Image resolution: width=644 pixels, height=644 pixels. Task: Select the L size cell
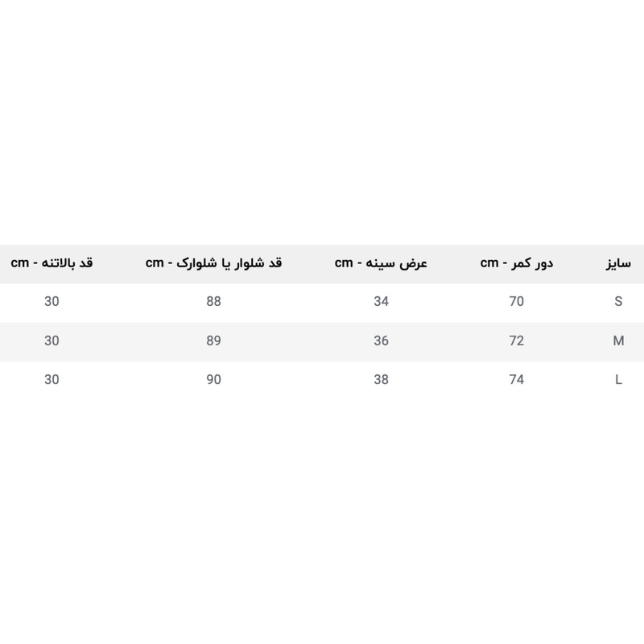[618, 379]
